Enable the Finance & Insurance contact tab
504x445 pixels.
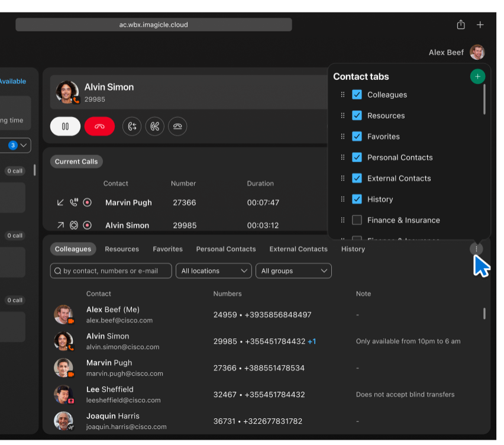pyautogui.click(x=357, y=220)
